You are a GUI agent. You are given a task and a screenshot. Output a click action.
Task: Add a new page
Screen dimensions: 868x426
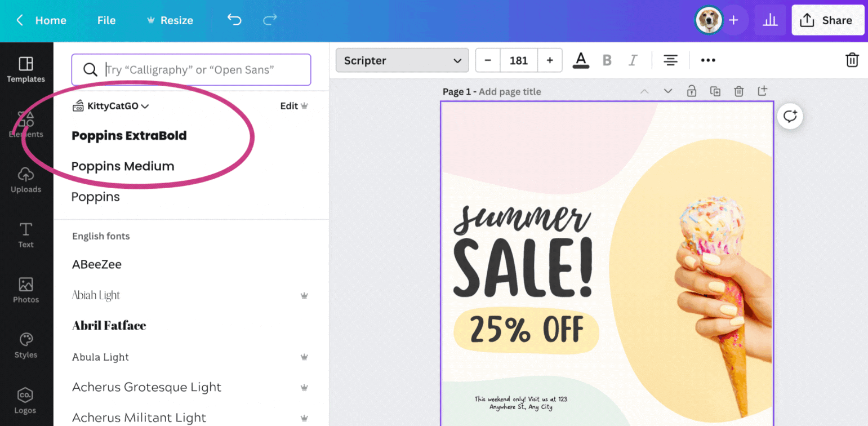(763, 91)
